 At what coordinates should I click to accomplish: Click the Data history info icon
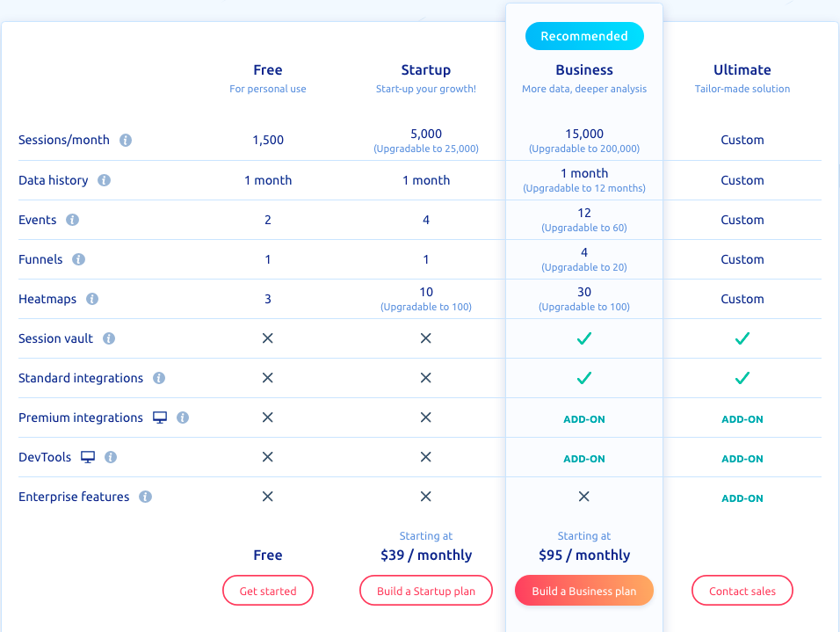(x=104, y=180)
